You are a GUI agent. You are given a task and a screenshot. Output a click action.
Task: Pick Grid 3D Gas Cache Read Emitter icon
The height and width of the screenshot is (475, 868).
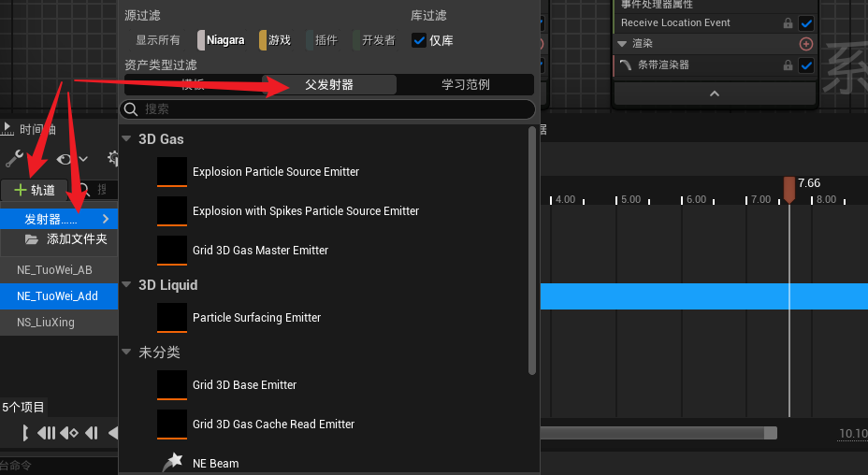point(171,425)
